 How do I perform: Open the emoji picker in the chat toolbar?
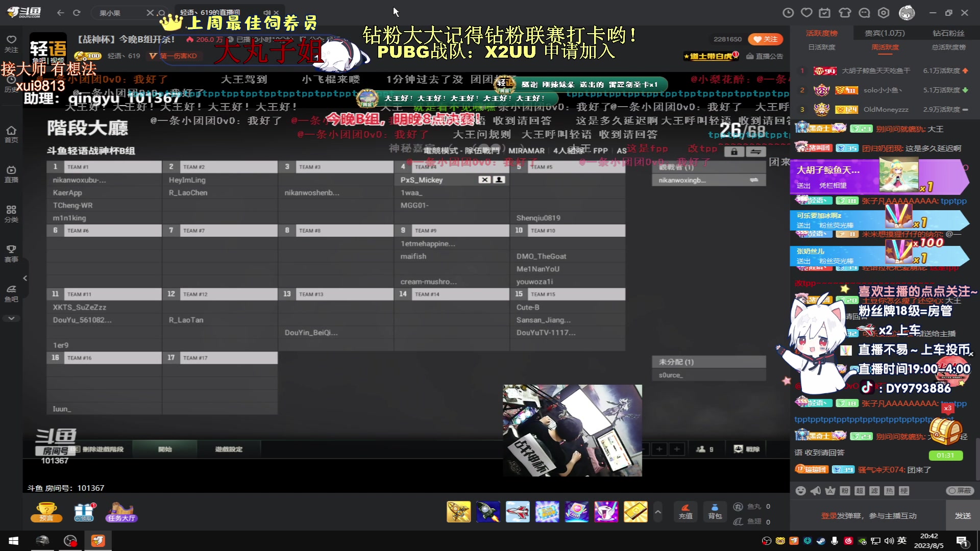pyautogui.click(x=801, y=490)
